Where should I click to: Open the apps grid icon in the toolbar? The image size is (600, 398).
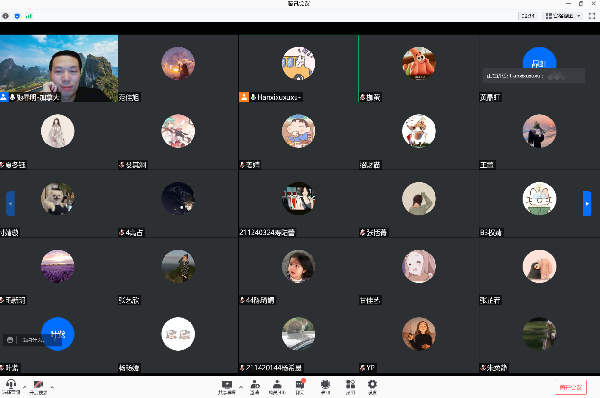click(350, 387)
